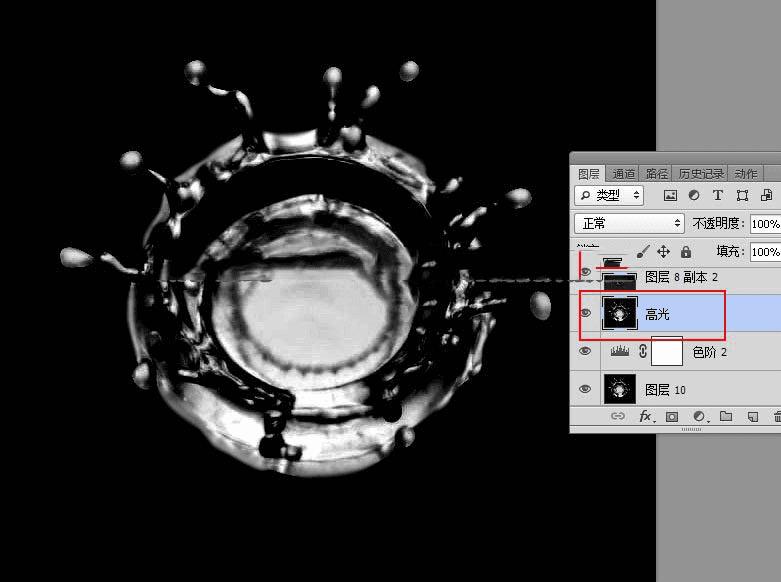Filter layers by shape icon

(x=742, y=195)
